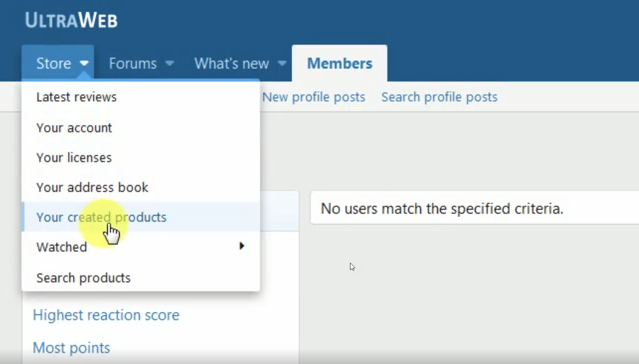This screenshot has height=364, width=639.
Task: View Highest reaction score list
Action: pos(106,315)
